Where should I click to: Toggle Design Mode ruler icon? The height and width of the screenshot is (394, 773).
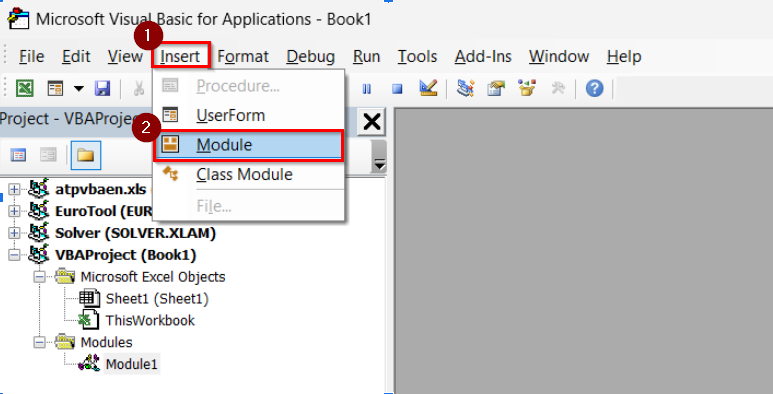(428, 88)
